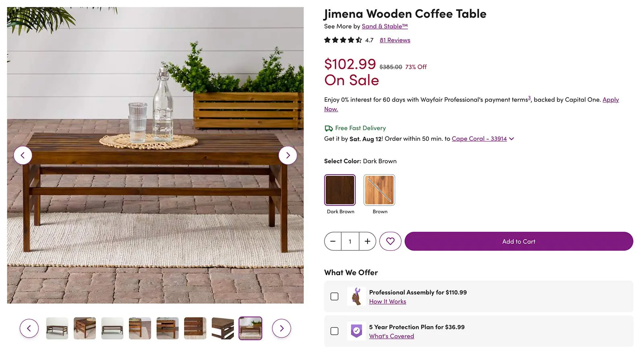Click the How It Works link

[x=388, y=302]
